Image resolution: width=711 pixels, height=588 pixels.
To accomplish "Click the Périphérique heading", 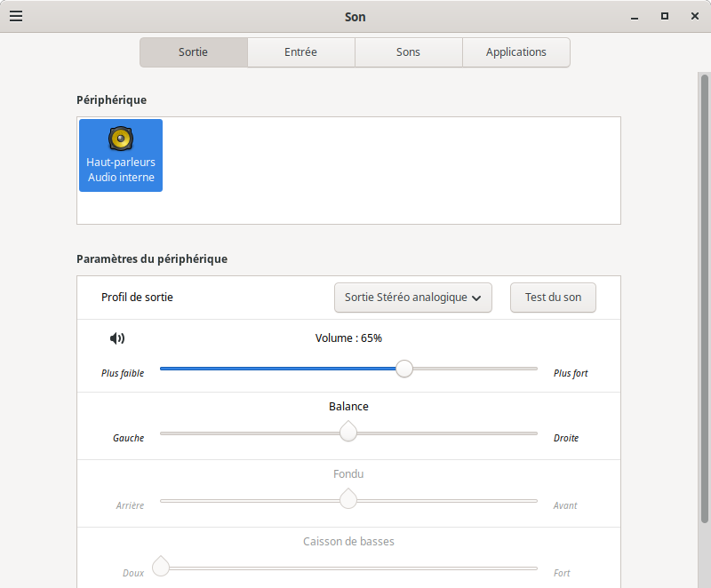I will [x=112, y=100].
